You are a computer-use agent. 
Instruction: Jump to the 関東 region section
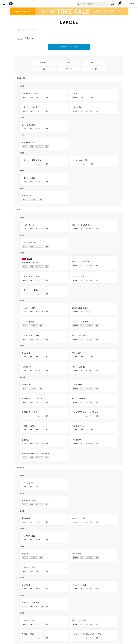click(x=69, y=62)
